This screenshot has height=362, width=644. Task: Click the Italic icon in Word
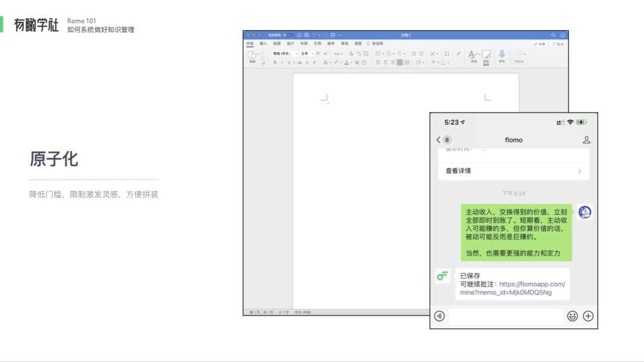[x=281, y=63]
